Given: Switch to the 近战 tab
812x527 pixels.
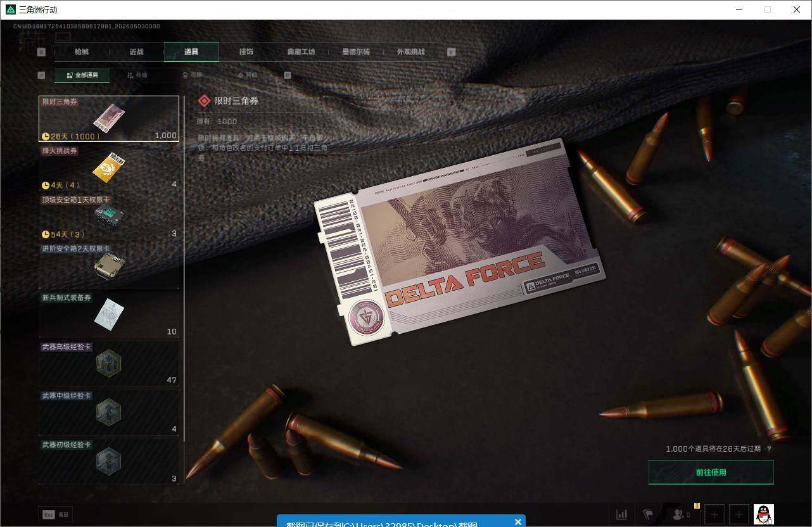Looking at the screenshot, I should pos(136,52).
